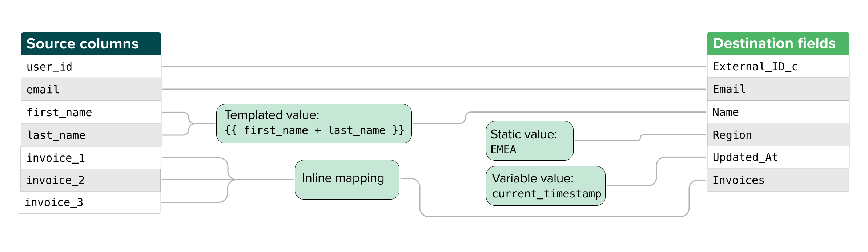Pick the Updated_At destination field

pos(778,157)
